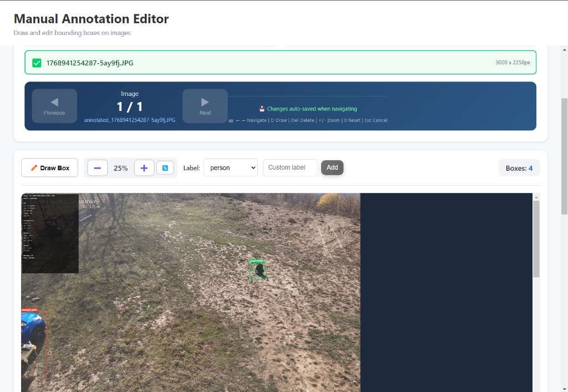Open the Label dropdown showing person
This screenshot has height=392, width=568.
tap(230, 167)
